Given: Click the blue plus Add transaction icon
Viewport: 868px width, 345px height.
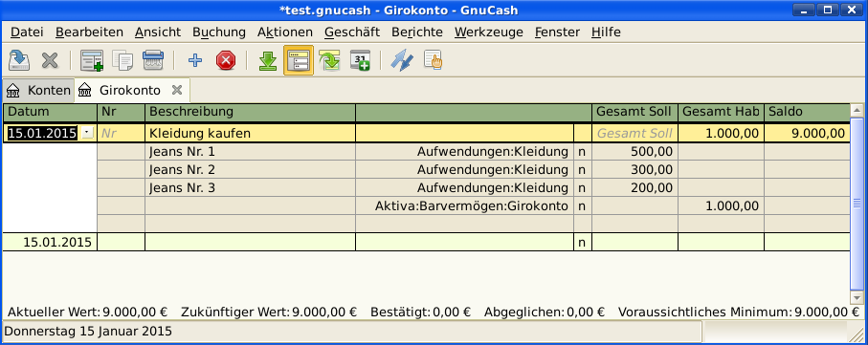Looking at the screenshot, I should point(195,60).
